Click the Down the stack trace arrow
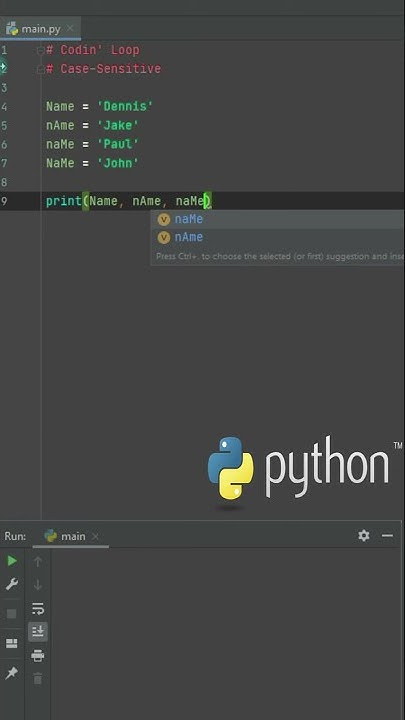The image size is (405, 720). click(x=38, y=585)
